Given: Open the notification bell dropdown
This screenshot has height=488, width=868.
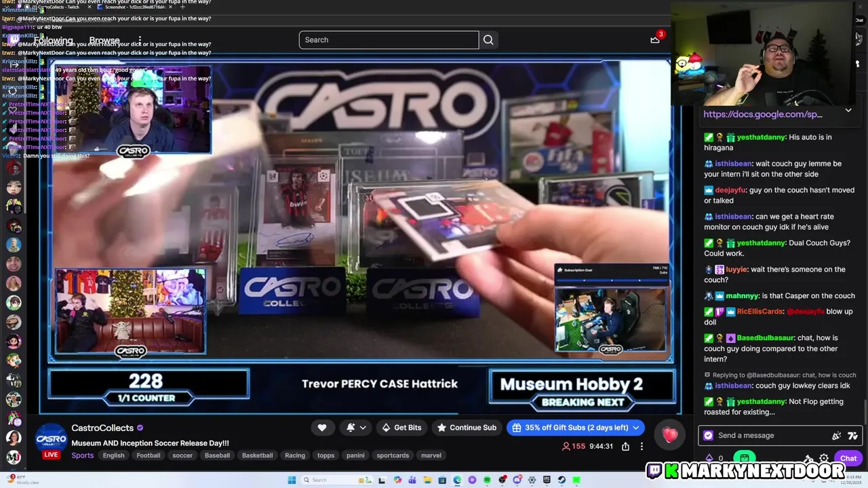Looking at the screenshot, I should (355, 428).
